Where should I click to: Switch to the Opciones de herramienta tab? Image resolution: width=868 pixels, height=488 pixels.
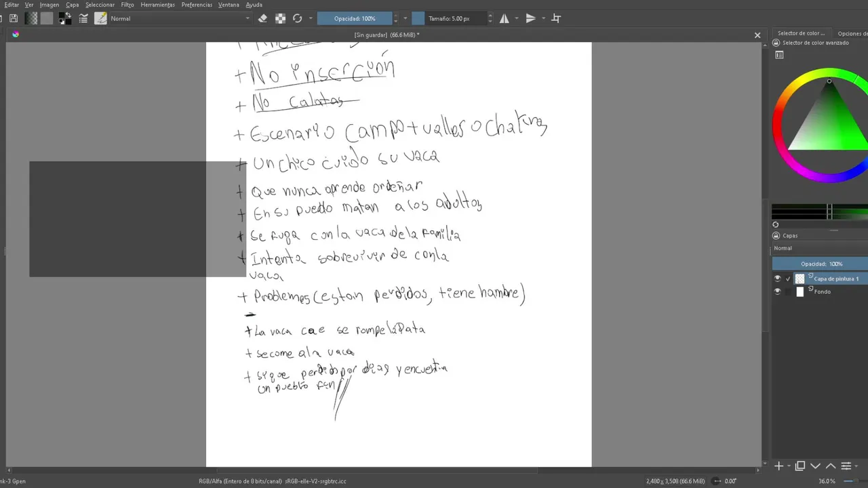tap(852, 33)
